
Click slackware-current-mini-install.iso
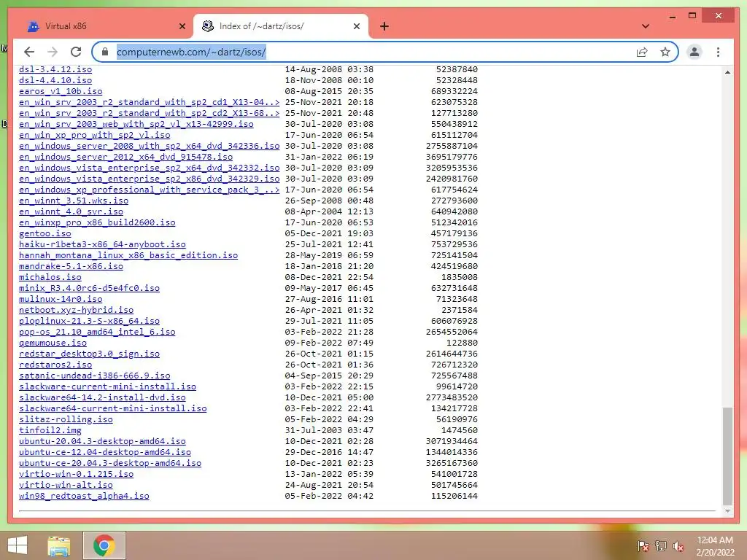(108, 387)
